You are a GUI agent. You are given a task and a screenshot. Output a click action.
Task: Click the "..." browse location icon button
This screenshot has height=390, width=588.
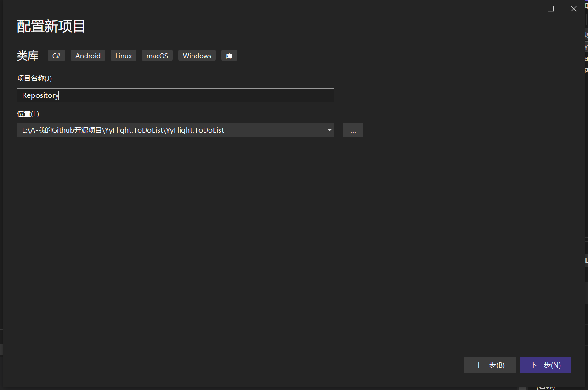(353, 130)
